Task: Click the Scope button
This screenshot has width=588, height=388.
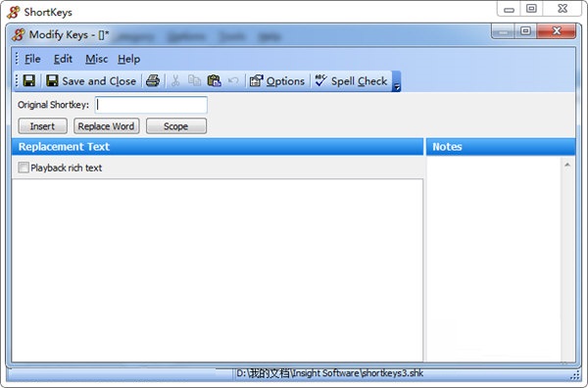Action: [176, 126]
